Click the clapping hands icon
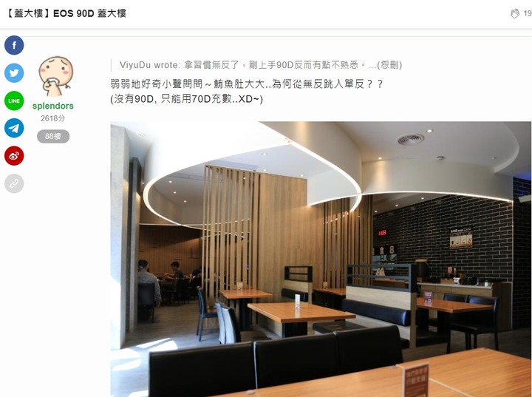This screenshot has height=397, width=532. click(515, 13)
